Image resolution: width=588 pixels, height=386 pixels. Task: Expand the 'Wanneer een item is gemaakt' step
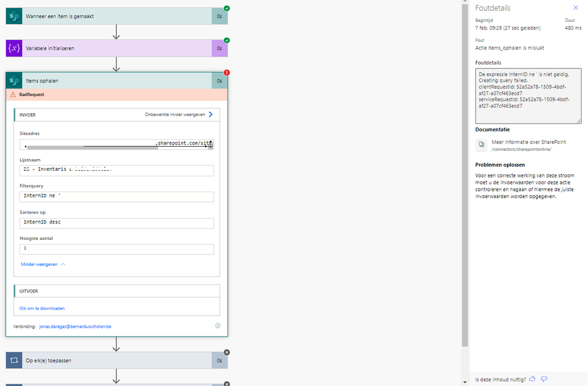117,16
